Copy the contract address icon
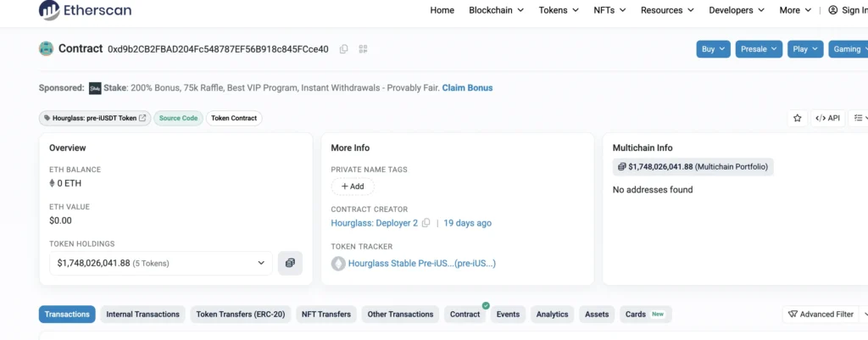The image size is (868, 340). [x=343, y=49]
